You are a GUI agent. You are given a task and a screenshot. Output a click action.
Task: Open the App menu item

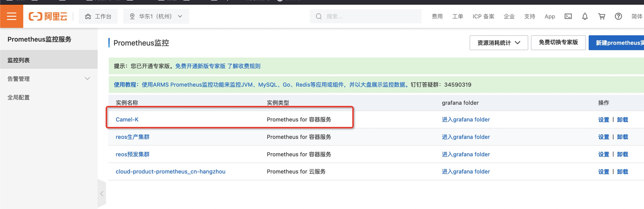coord(550,16)
